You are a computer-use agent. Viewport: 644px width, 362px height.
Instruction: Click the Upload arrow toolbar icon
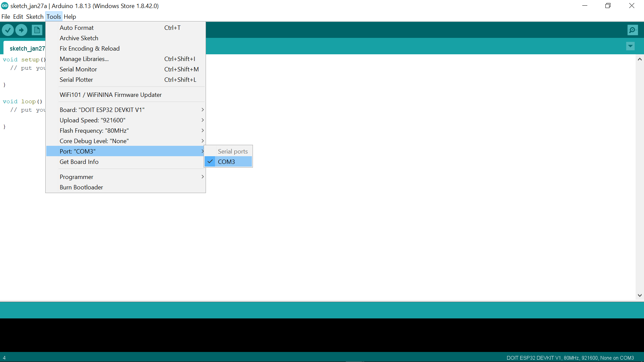point(21,30)
